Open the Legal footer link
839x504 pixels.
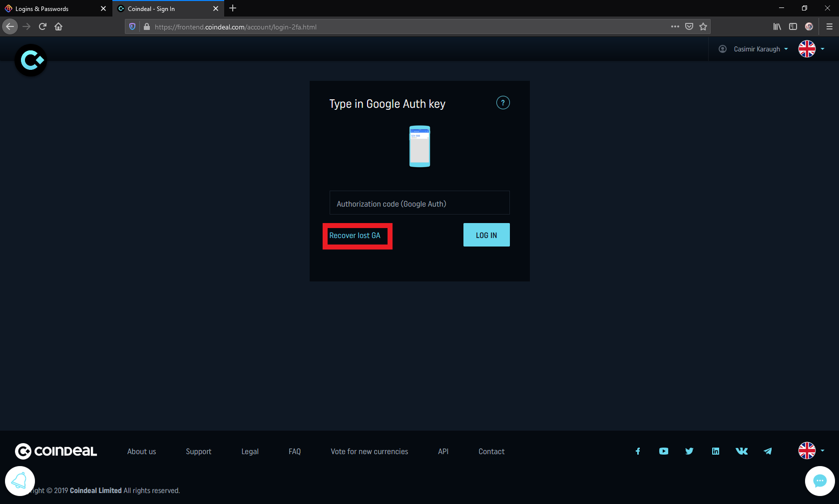250,452
